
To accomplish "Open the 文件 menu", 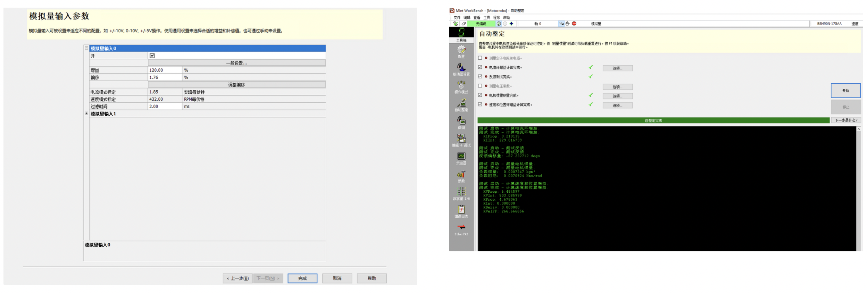I will click(457, 17).
